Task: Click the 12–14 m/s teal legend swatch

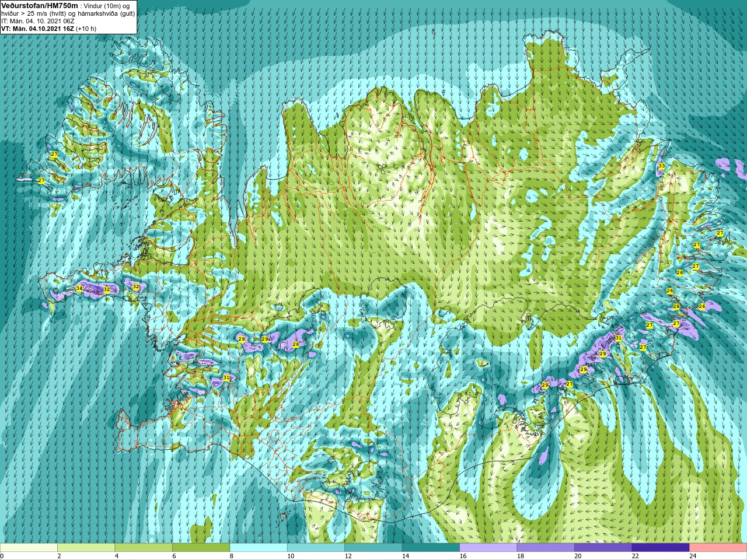Action: (x=373, y=547)
